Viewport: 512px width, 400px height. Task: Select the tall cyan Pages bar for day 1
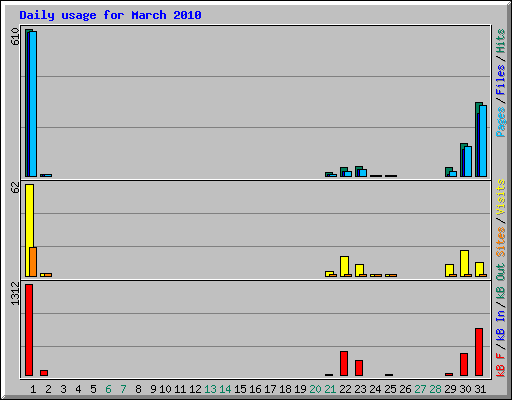(33, 104)
